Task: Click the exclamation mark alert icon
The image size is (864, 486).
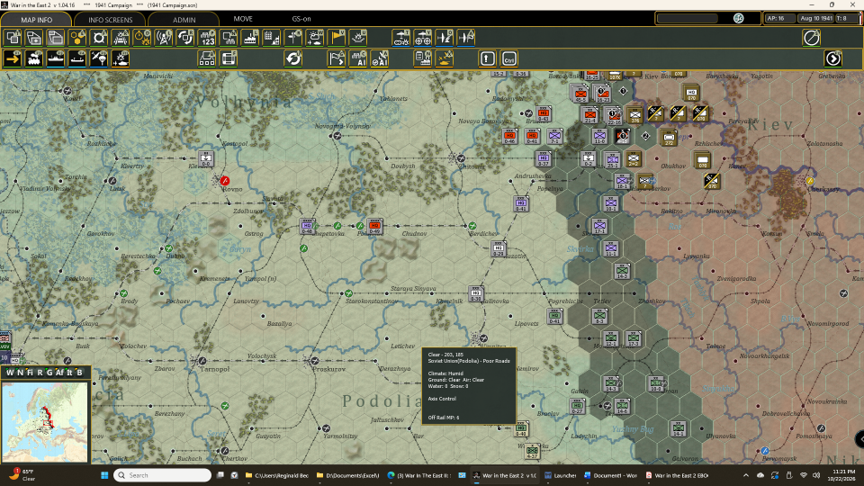Action: point(488,59)
